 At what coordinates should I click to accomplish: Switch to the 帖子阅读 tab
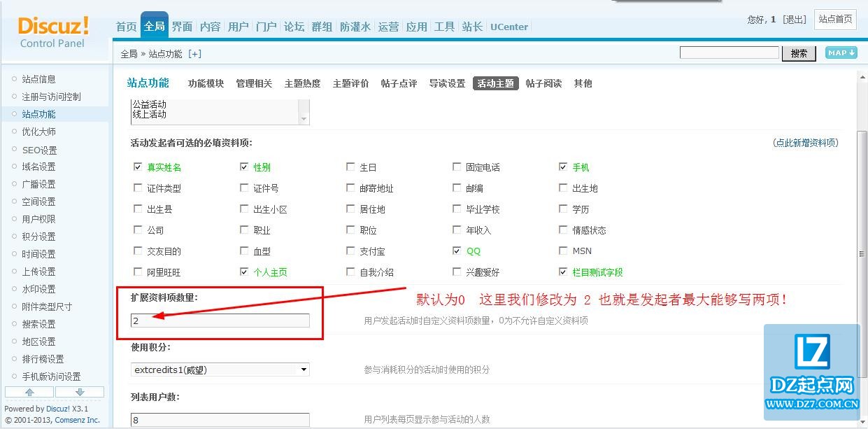(543, 83)
